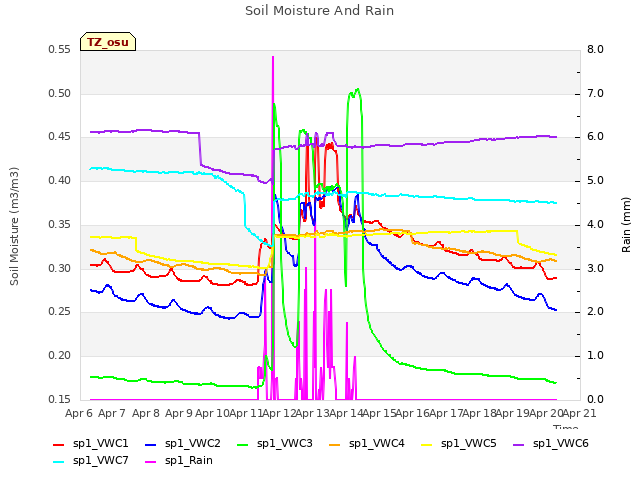
Task: Click the sp1_VWC5 legend entry
Action: [459, 444]
